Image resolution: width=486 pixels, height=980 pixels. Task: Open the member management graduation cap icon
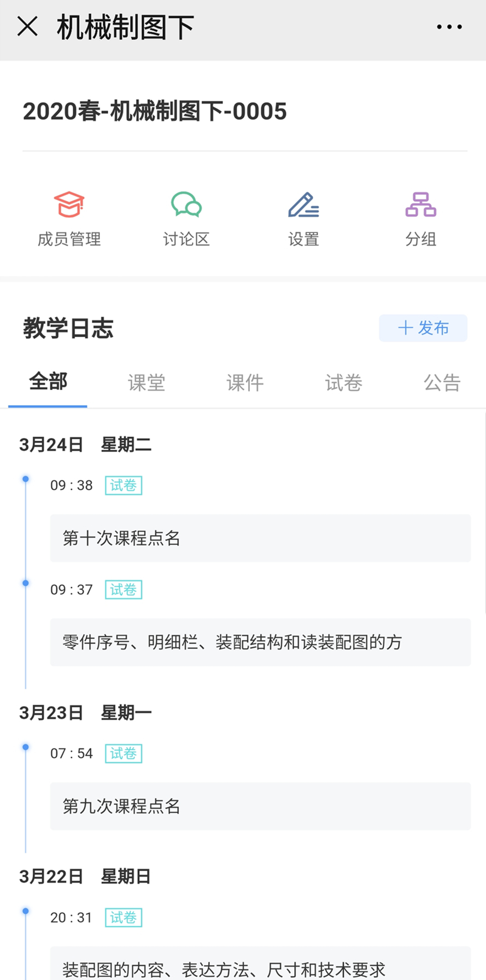(x=69, y=205)
